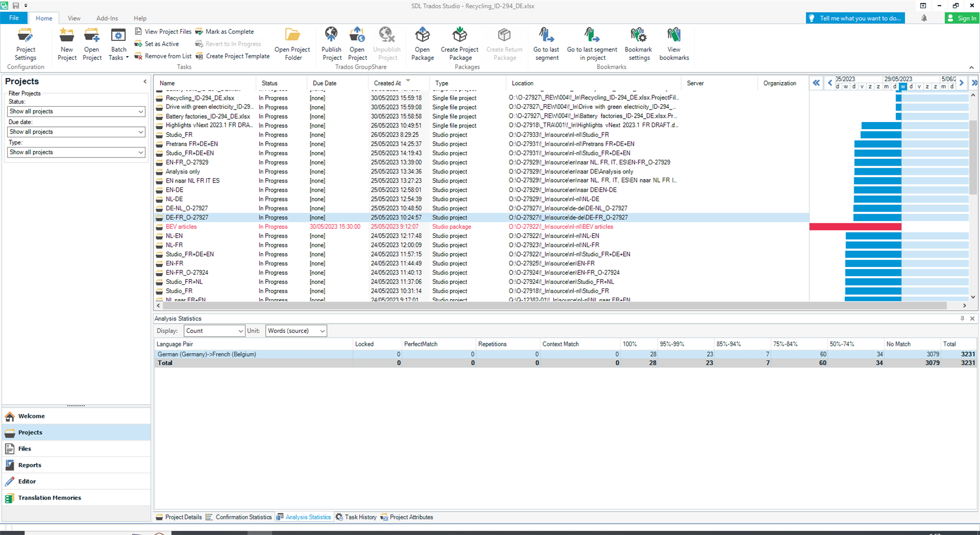
Task: Collapse the ribbon
Action: [972, 68]
